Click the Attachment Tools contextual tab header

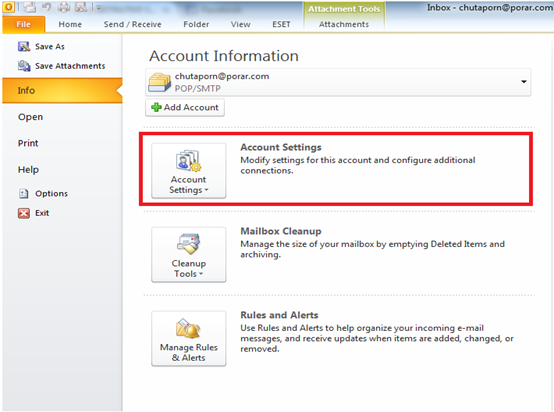pos(344,9)
